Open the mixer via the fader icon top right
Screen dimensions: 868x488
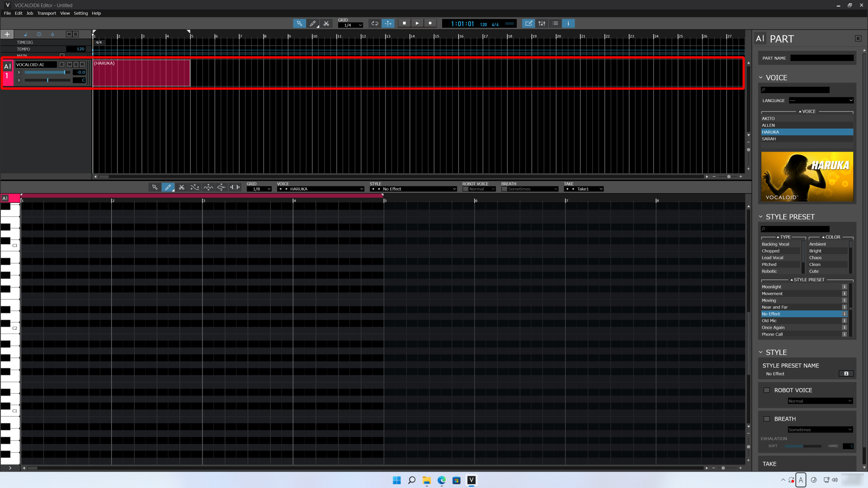(x=542, y=23)
